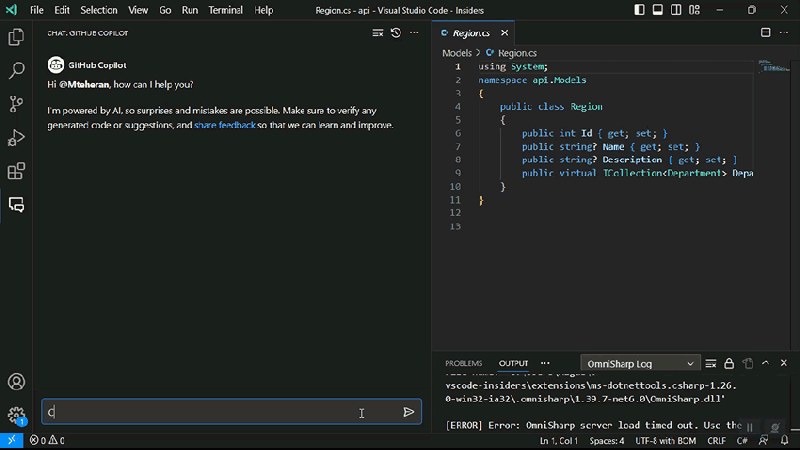The image size is (800, 450).
Task: Open the feedback status bar icon
Action: (x=763, y=440)
